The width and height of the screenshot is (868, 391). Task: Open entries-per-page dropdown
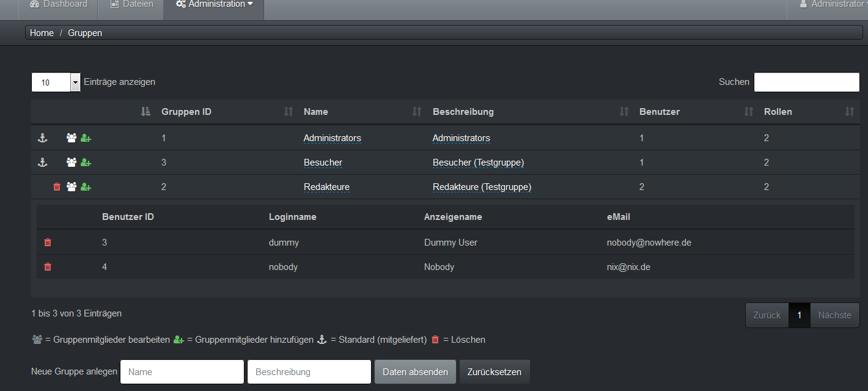tap(75, 82)
